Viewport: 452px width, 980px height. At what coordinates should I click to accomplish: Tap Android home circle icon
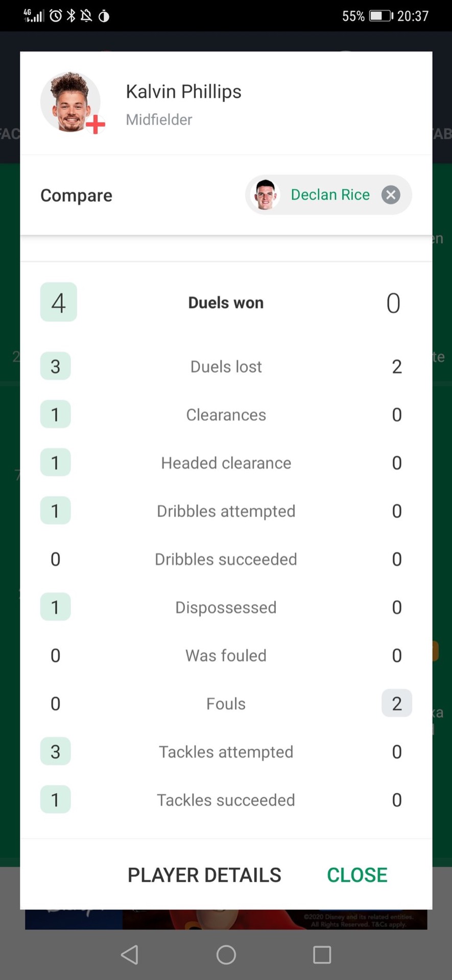226,954
